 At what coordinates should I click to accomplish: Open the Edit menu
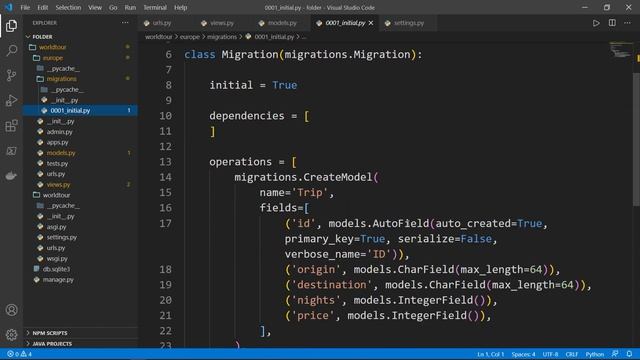coord(42,7)
